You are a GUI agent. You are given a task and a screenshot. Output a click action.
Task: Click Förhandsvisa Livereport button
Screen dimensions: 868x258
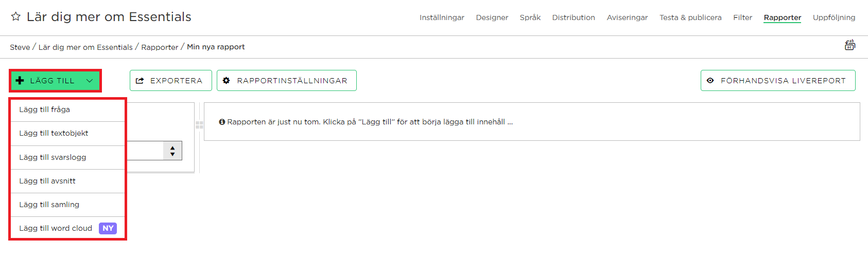tap(778, 81)
